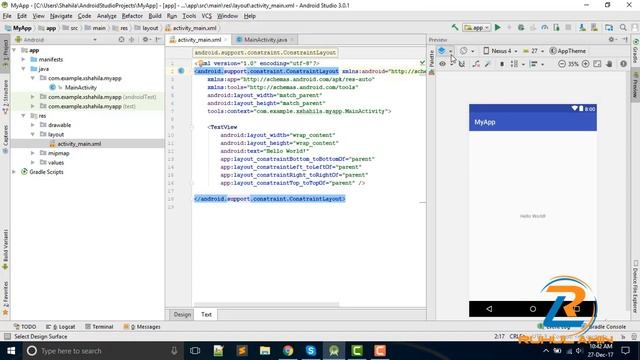Click the Debug app bug icon
This screenshot has height=360, width=640.
click(521, 27)
